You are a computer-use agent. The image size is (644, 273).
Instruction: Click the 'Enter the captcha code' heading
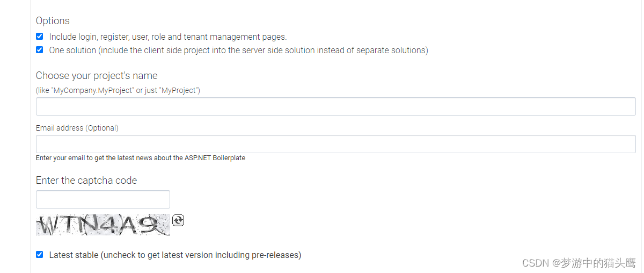(x=86, y=181)
